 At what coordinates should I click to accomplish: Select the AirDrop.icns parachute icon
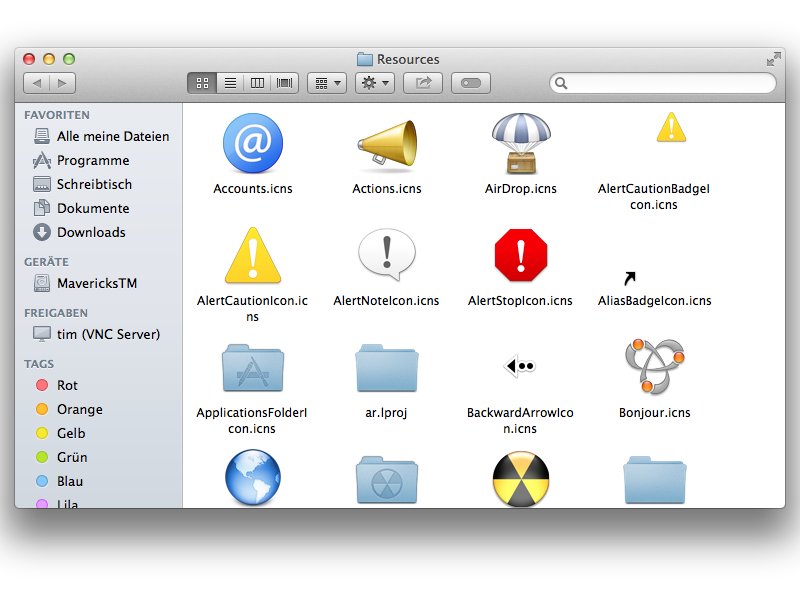(520, 143)
